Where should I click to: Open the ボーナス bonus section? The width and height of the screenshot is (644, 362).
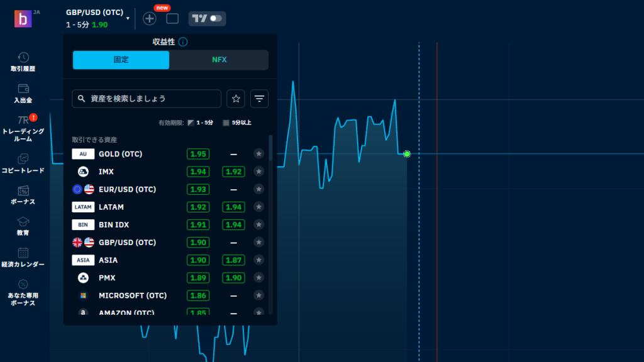(x=23, y=195)
